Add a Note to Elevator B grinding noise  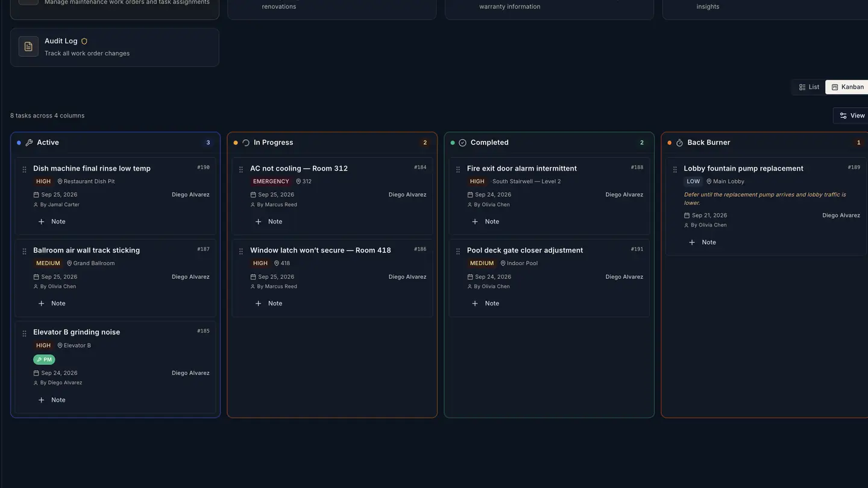coord(52,400)
